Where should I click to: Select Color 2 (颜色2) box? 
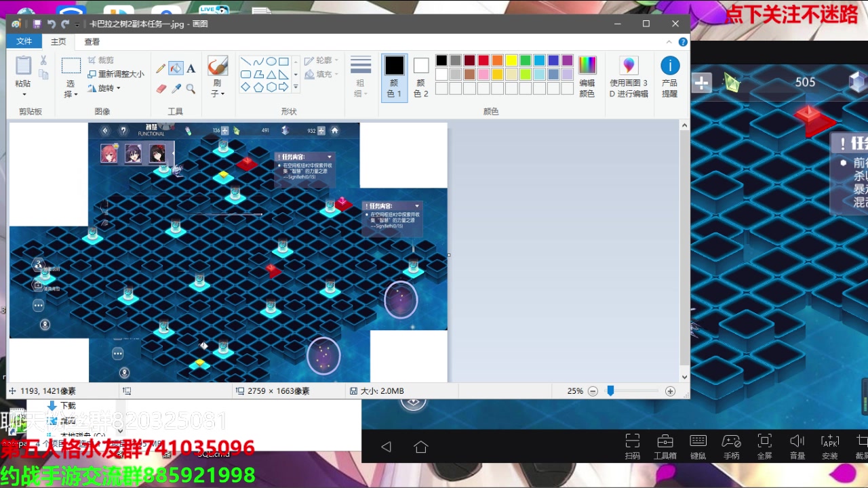pyautogui.click(x=421, y=77)
